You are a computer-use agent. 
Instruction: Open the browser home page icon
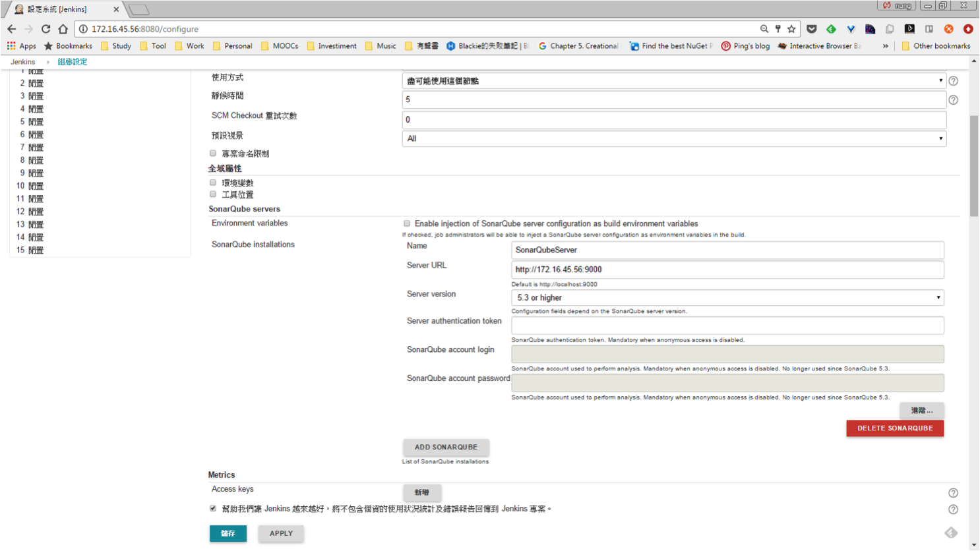click(x=63, y=29)
